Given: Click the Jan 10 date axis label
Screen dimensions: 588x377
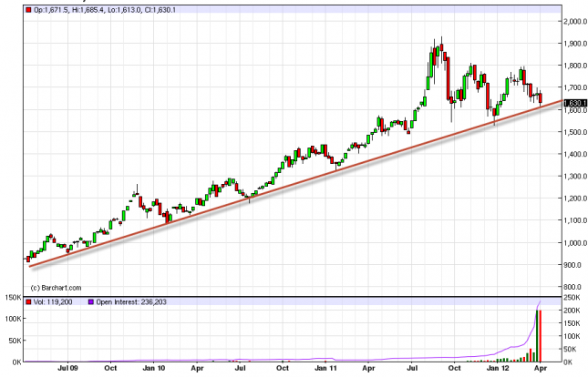Looking at the screenshot, I should (154, 369).
